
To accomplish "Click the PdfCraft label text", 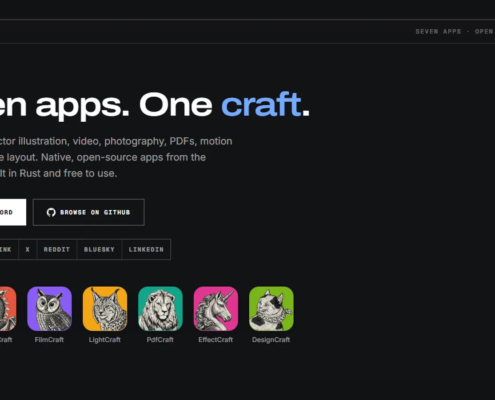I will point(160,340).
